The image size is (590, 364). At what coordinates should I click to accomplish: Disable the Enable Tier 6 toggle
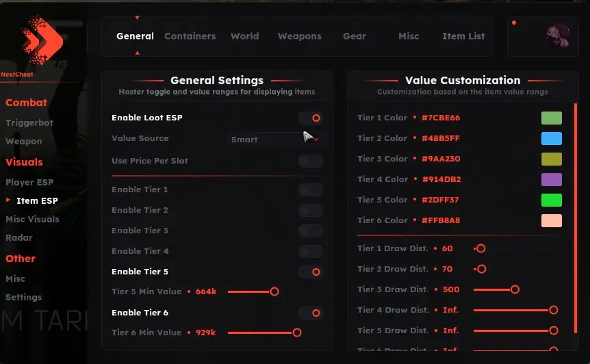tap(311, 313)
